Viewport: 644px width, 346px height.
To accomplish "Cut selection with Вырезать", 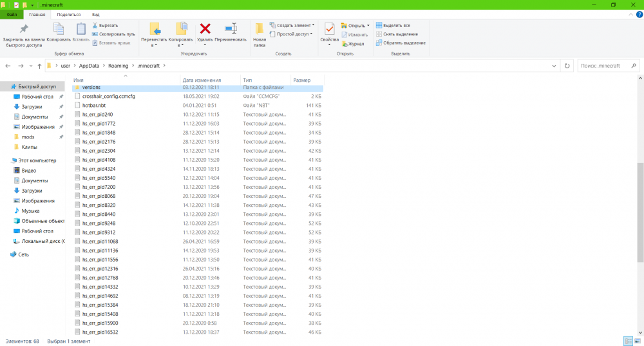I will 105,26.
